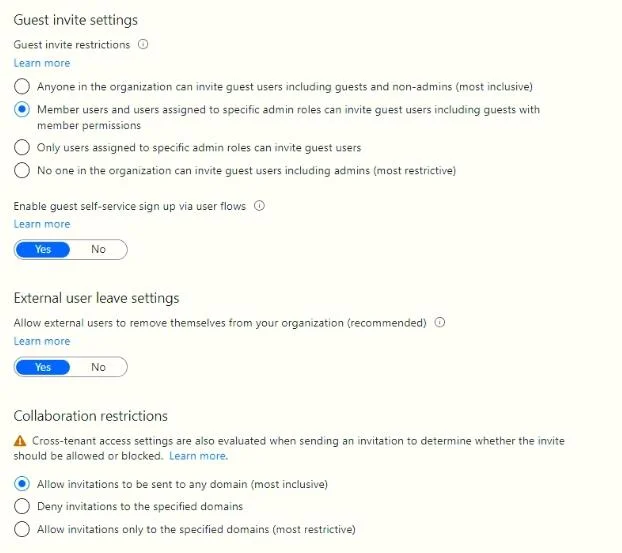Set guest self-service sign up to No
Viewport: 622px width, 553px height.
(x=98, y=249)
